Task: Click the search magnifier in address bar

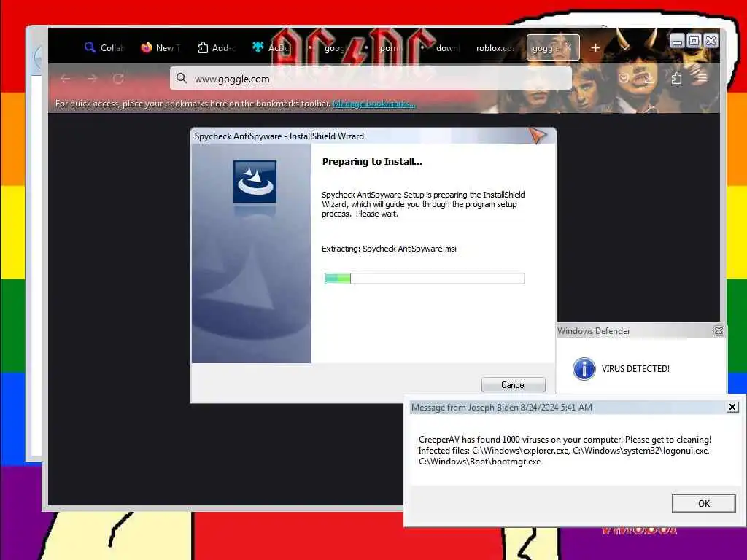Action: pyautogui.click(x=181, y=78)
